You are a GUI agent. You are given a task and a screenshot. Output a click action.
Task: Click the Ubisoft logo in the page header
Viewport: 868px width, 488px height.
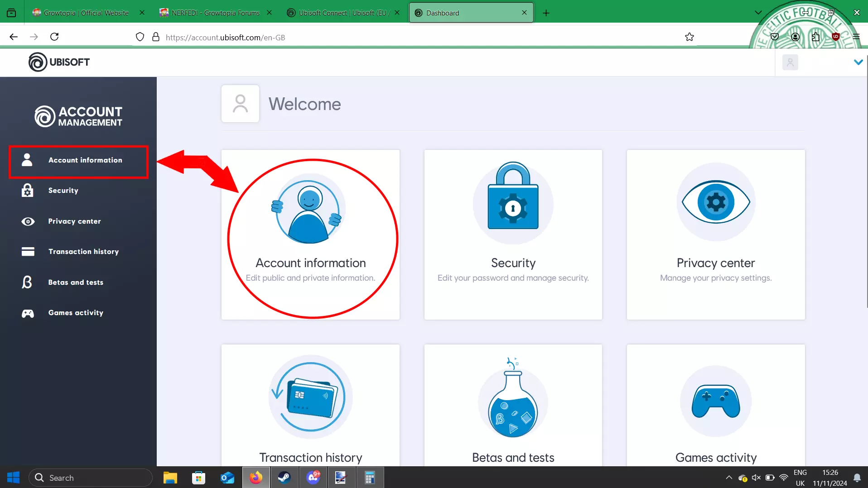click(59, 62)
